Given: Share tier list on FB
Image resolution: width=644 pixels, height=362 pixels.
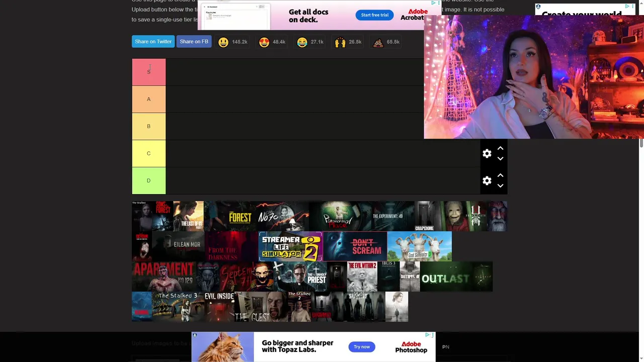Looking at the screenshot, I should [x=194, y=42].
